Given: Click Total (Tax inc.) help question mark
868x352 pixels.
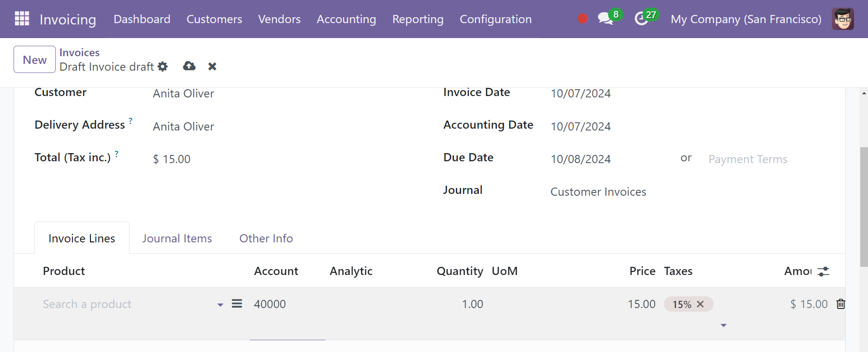Looking at the screenshot, I should [x=116, y=154].
